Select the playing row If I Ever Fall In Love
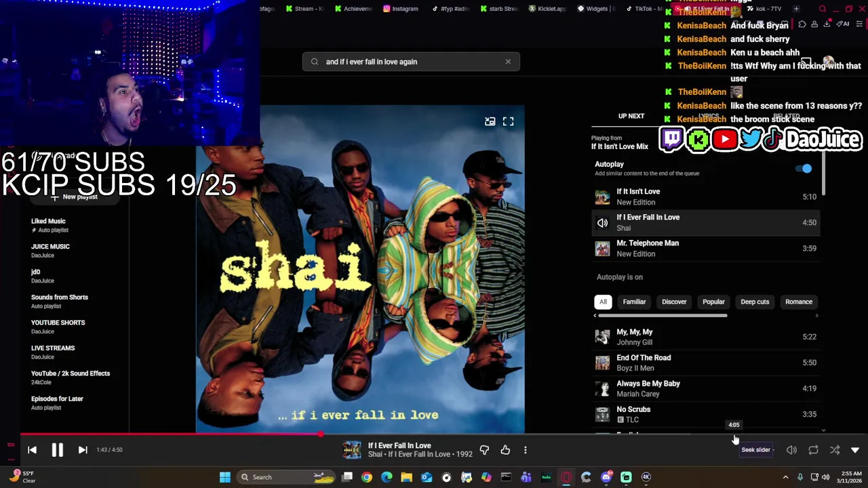Viewport: 868px width, 488px height. [705, 222]
